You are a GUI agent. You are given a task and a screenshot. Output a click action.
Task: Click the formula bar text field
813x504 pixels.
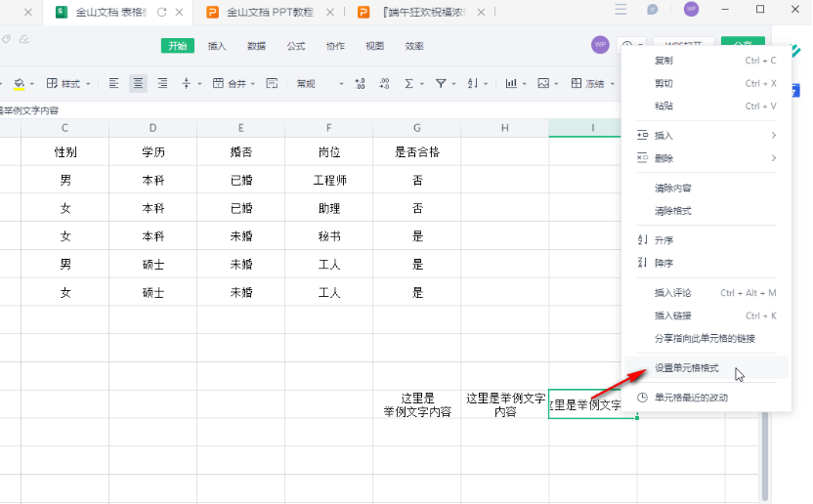(x=310, y=110)
